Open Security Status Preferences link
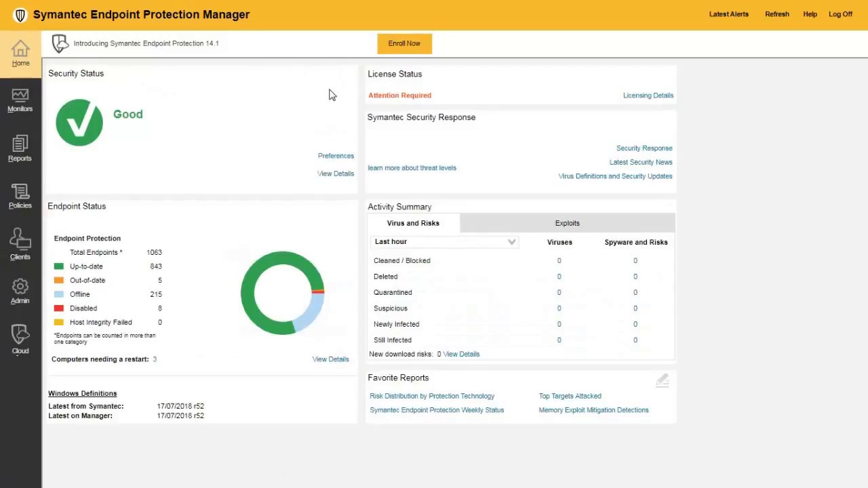Image resolution: width=868 pixels, height=488 pixels. [336, 156]
